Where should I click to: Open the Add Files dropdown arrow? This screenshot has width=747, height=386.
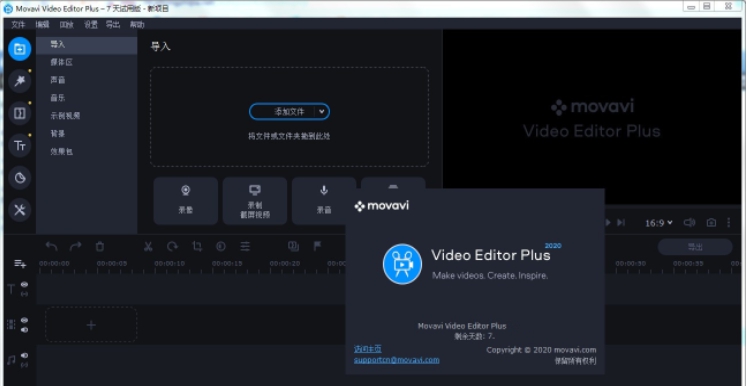(x=322, y=112)
